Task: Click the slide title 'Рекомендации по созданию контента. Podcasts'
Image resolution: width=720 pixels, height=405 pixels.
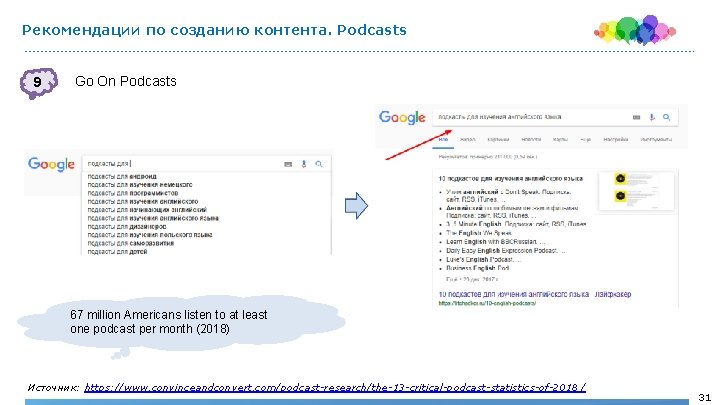Action: pyautogui.click(x=214, y=30)
